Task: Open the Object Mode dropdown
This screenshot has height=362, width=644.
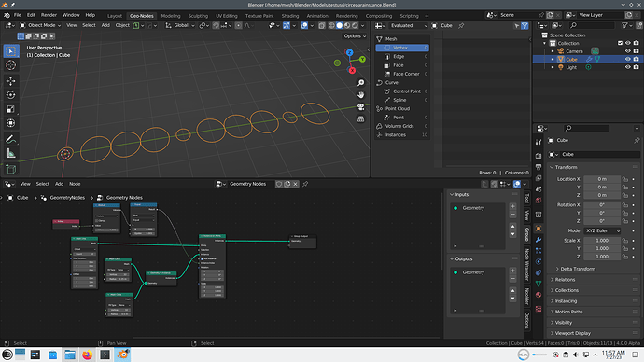Action: coord(40,25)
